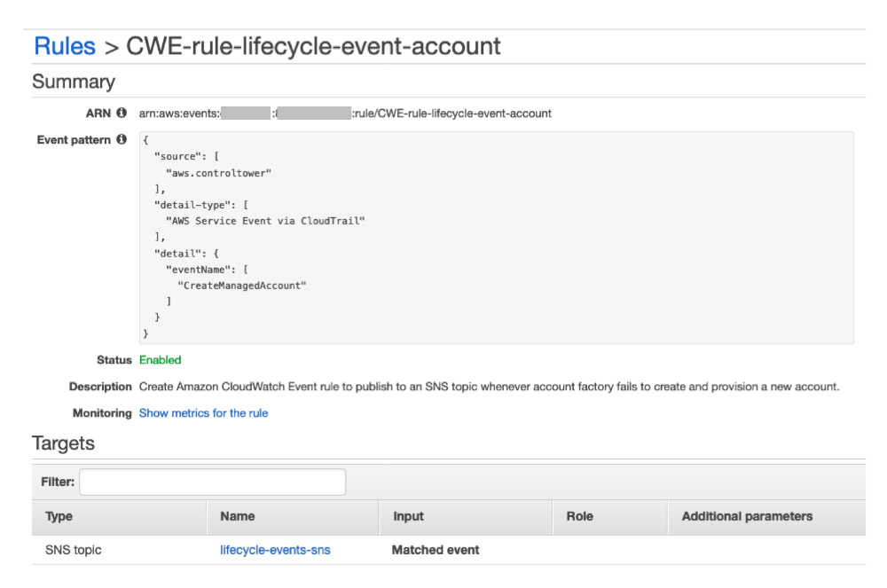Click the green Enabled status text
Screen dimensions: 887x588
(x=161, y=360)
